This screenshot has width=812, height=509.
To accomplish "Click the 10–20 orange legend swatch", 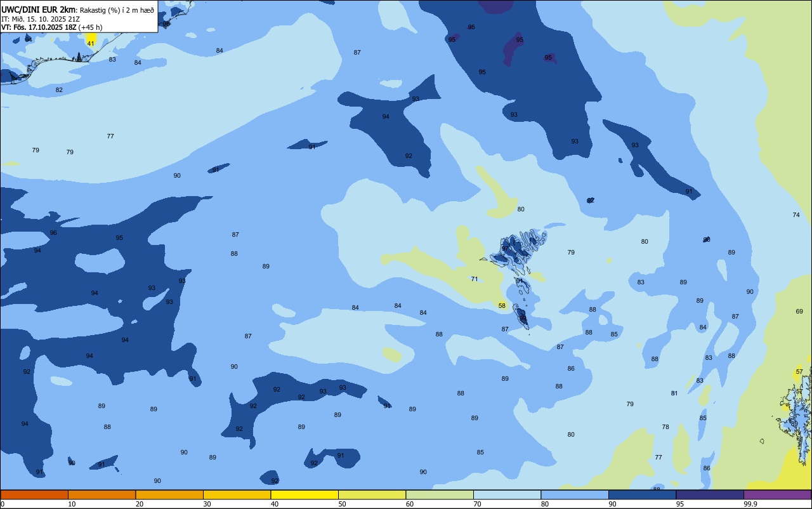I will click(x=101, y=494).
